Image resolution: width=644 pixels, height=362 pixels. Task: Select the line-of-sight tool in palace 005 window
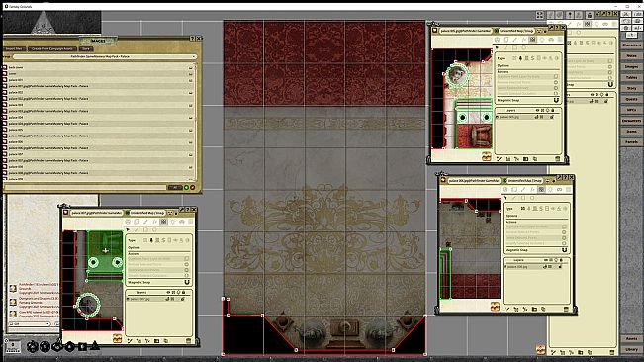click(533, 40)
